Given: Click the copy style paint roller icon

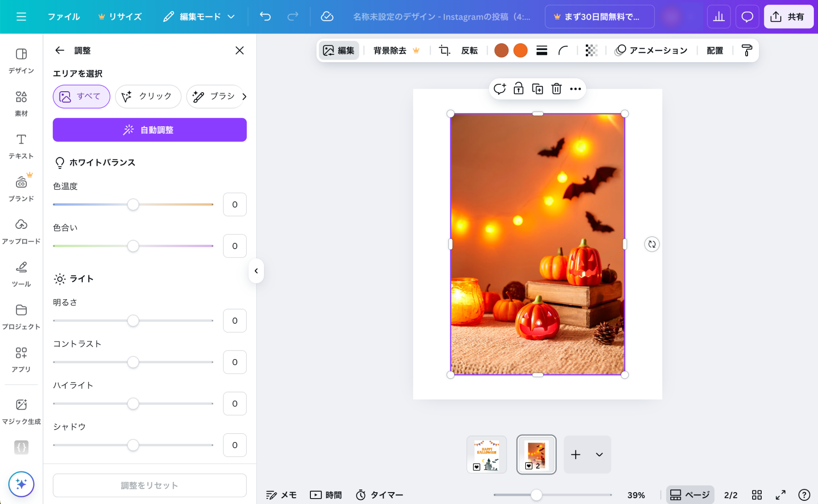Looking at the screenshot, I should [747, 50].
